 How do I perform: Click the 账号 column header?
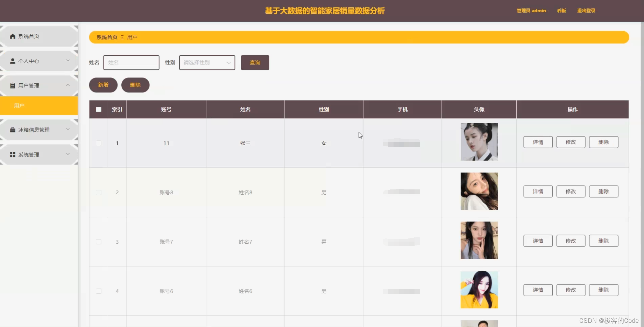click(x=166, y=110)
